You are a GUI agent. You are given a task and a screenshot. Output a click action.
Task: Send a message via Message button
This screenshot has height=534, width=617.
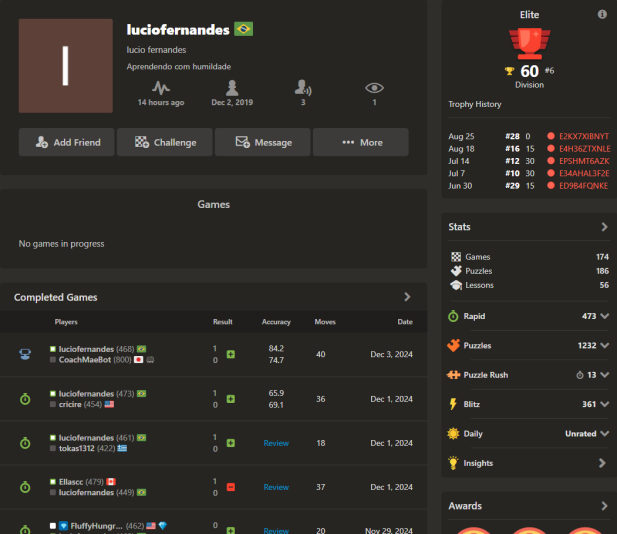(263, 143)
